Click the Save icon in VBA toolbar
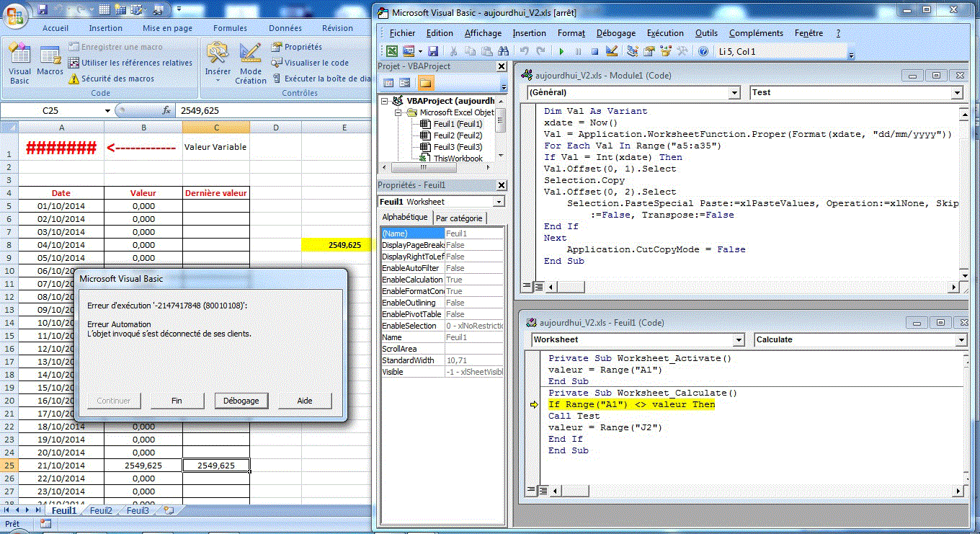Viewport: 980px width, 534px height. pos(433,52)
